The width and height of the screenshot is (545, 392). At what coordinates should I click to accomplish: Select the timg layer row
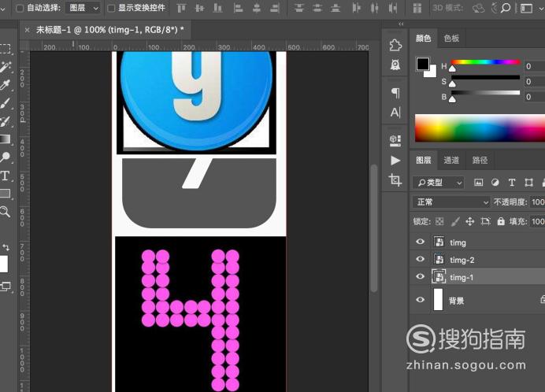pos(477,242)
